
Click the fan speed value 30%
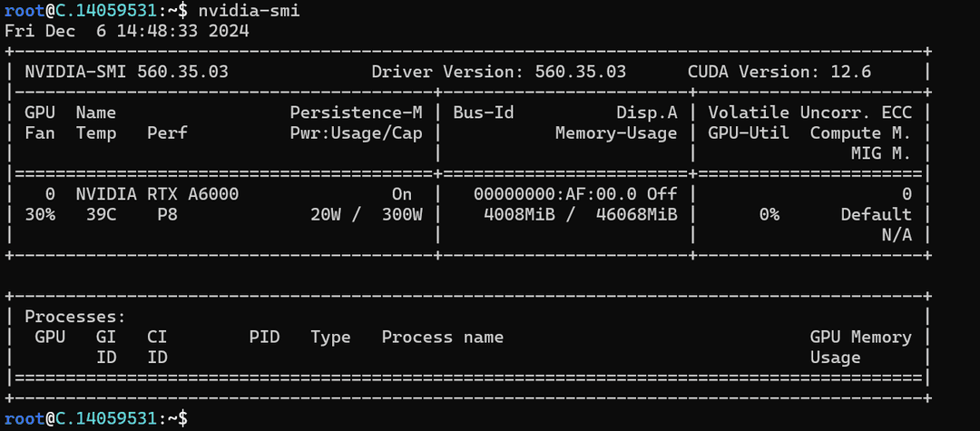click(x=40, y=215)
